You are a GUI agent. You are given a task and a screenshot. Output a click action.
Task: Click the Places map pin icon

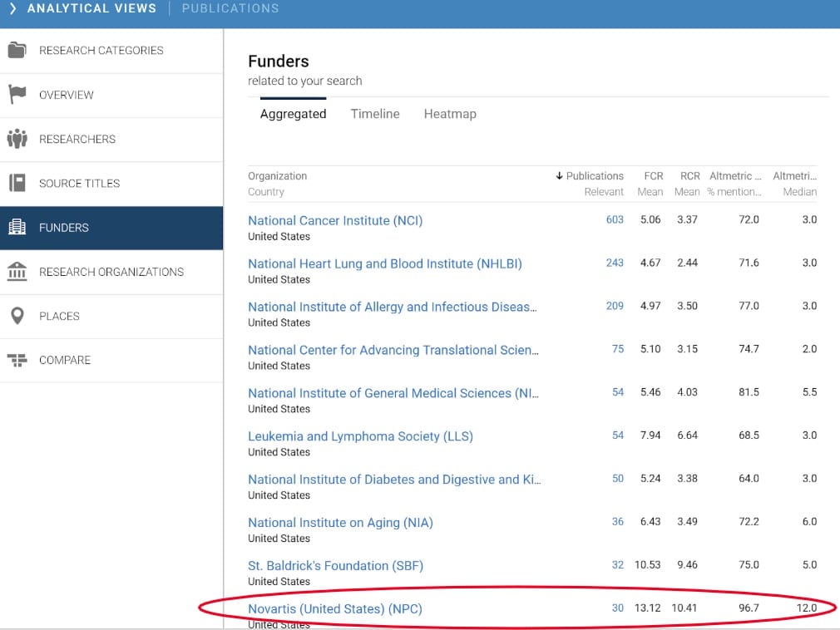[17, 316]
